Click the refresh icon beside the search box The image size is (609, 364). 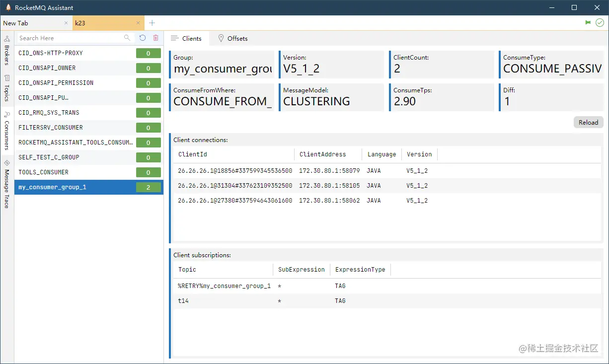(143, 38)
